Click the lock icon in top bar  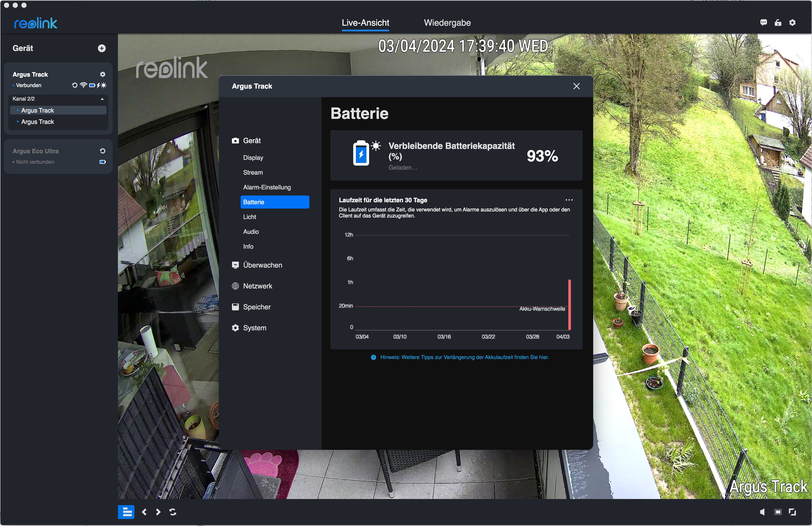778,22
